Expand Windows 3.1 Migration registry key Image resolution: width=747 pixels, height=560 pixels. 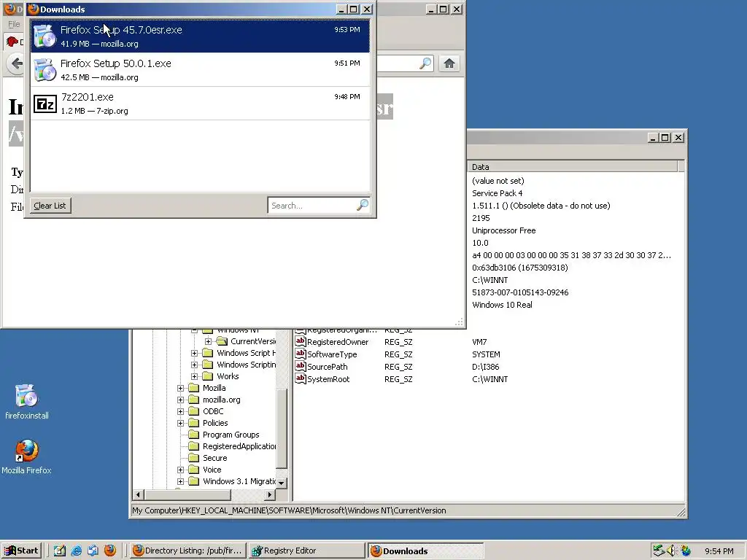pos(181,481)
